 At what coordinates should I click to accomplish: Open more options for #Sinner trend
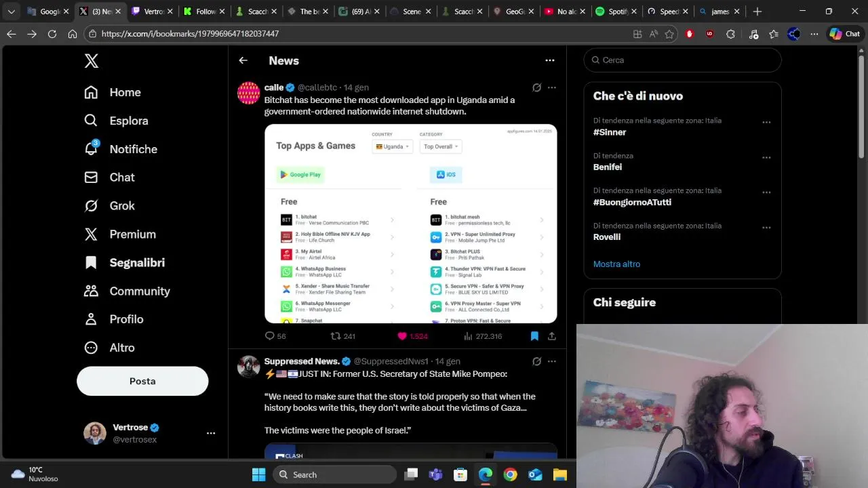click(766, 123)
